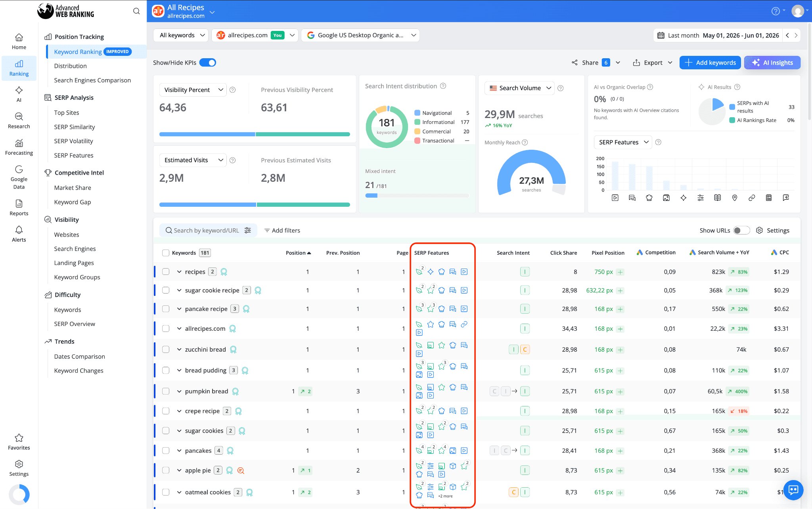The height and width of the screenshot is (509, 812).
Task: Click the Visibility Percent comparison bar
Action: (255, 134)
